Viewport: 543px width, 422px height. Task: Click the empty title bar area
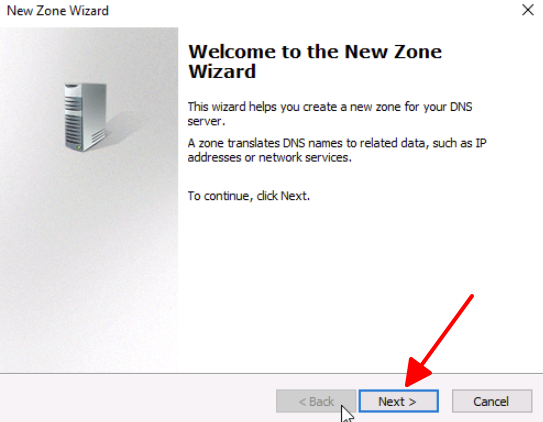[x=312, y=10]
